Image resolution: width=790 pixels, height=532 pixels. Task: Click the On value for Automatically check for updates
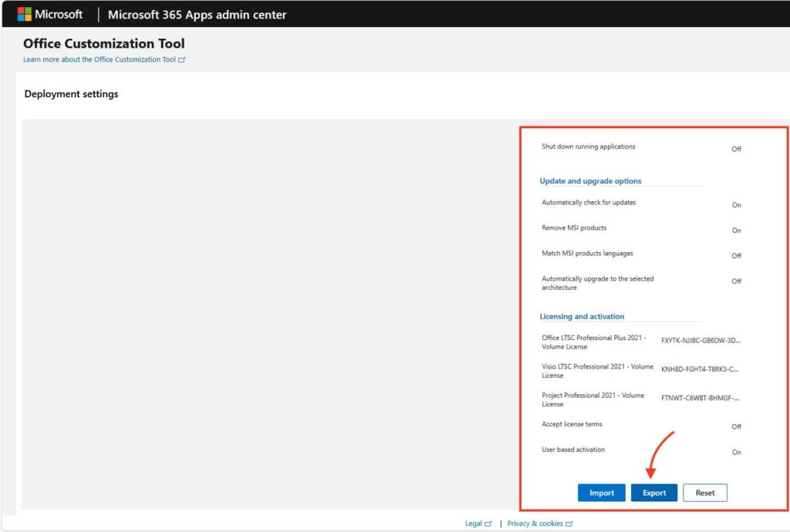click(736, 205)
